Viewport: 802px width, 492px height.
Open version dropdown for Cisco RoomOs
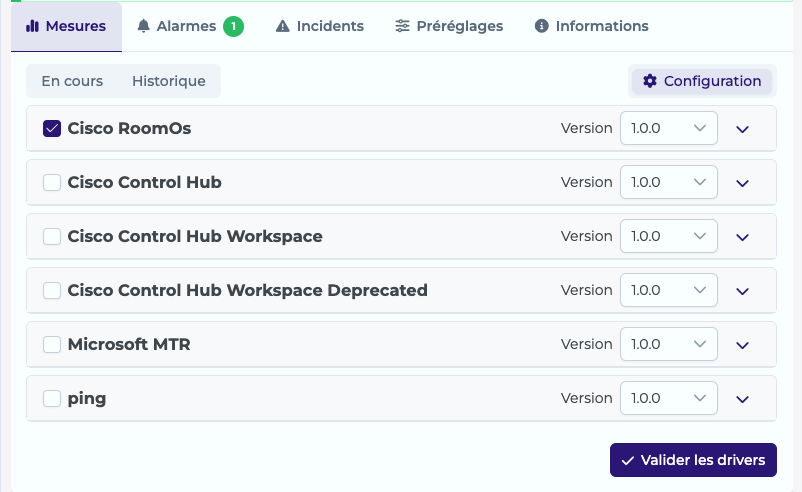[x=669, y=128]
